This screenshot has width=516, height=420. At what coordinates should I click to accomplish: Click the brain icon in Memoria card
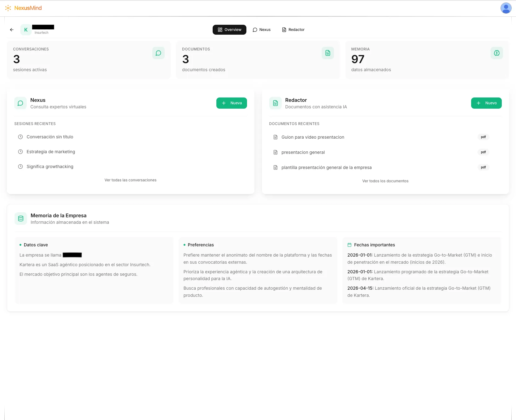[497, 53]
